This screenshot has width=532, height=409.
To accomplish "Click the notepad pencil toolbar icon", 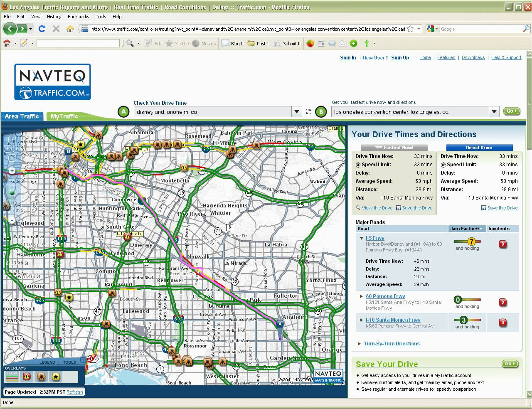I will coord(23,43).
